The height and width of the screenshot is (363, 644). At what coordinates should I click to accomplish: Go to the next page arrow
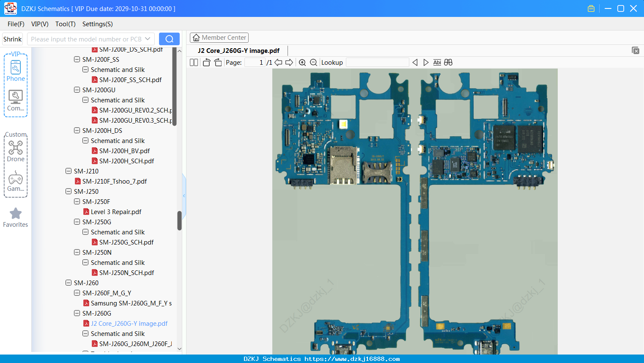[289, 63]
